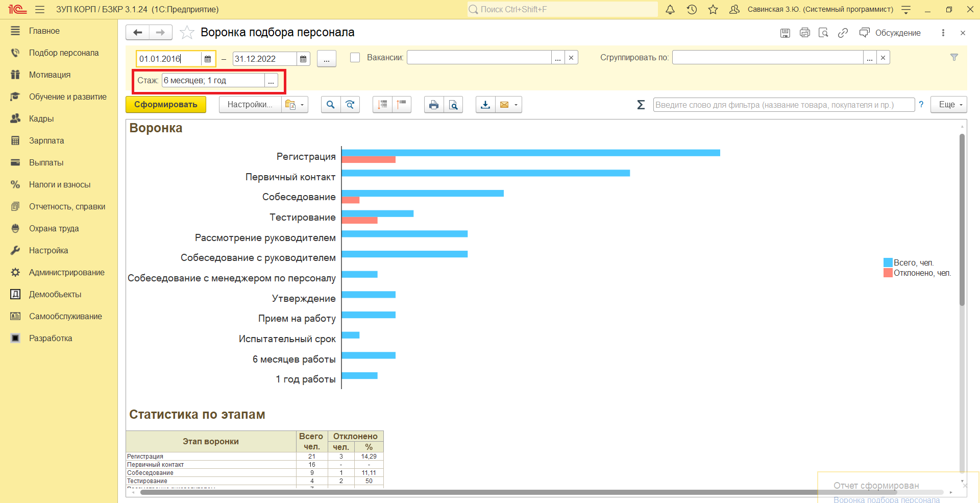
Task: Click the Sigma sum icon
Action: (641, 105)
